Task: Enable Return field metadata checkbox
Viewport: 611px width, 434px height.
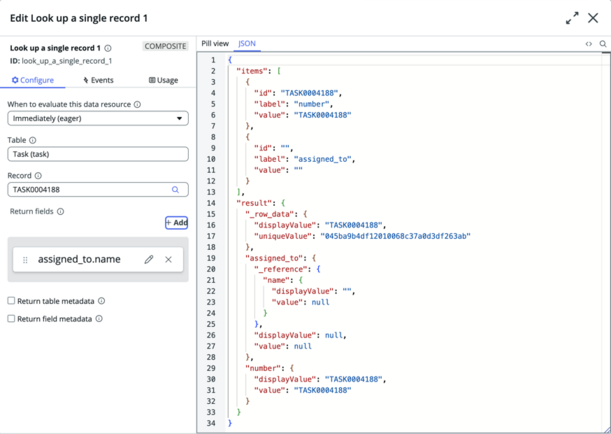Action: click(11, 319)
